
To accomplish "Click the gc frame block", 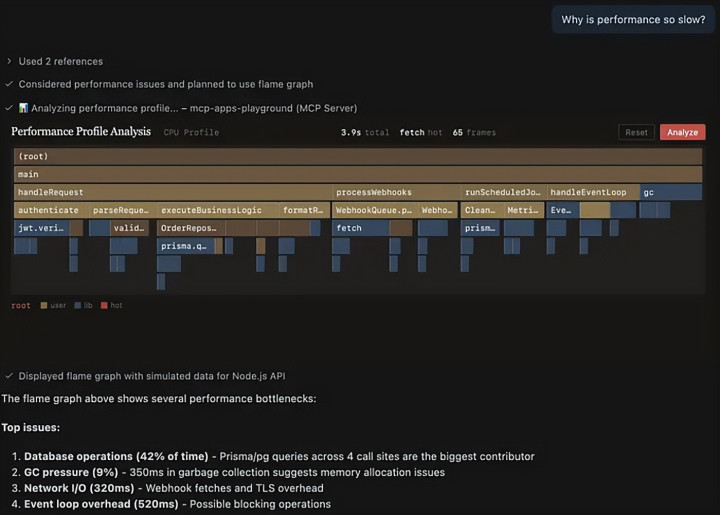I will (x=670, y=192).
